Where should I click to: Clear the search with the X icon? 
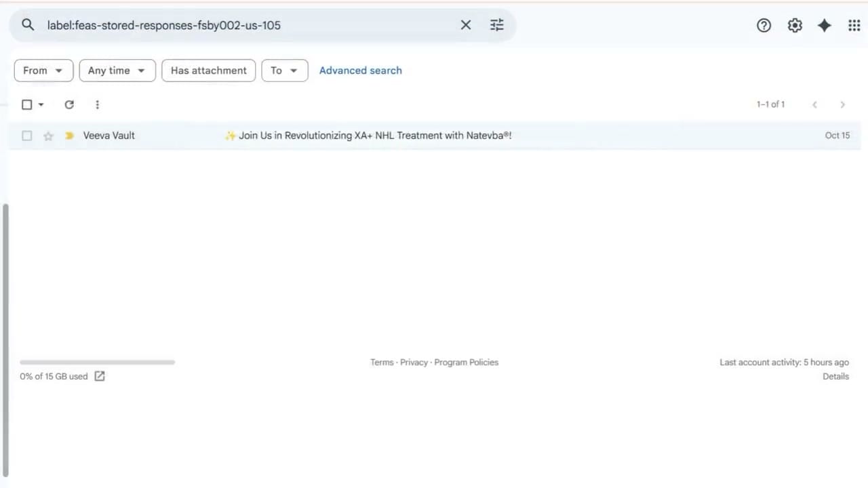tap(466, 25)
